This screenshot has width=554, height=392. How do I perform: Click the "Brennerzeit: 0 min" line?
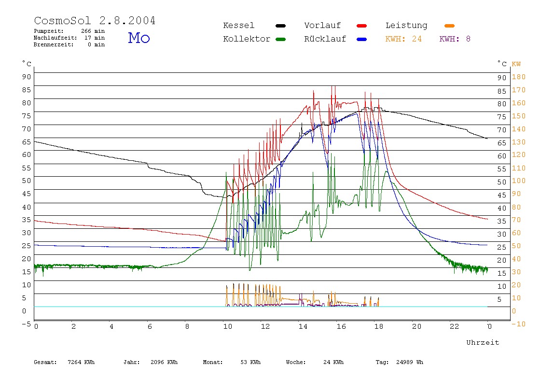(x=69, y=44)
